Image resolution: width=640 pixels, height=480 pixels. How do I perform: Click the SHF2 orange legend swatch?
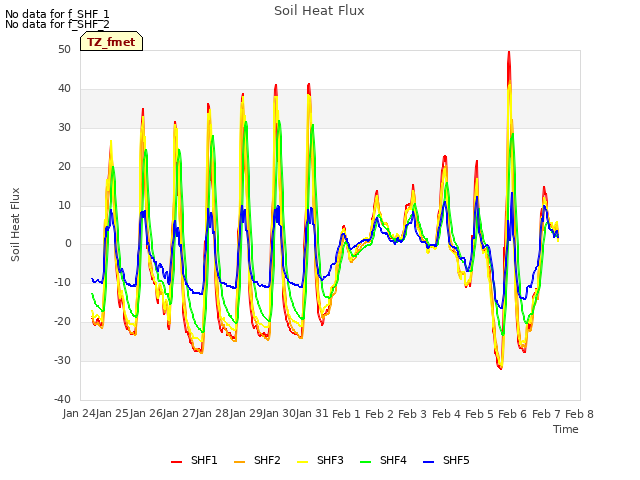[239, 462]
